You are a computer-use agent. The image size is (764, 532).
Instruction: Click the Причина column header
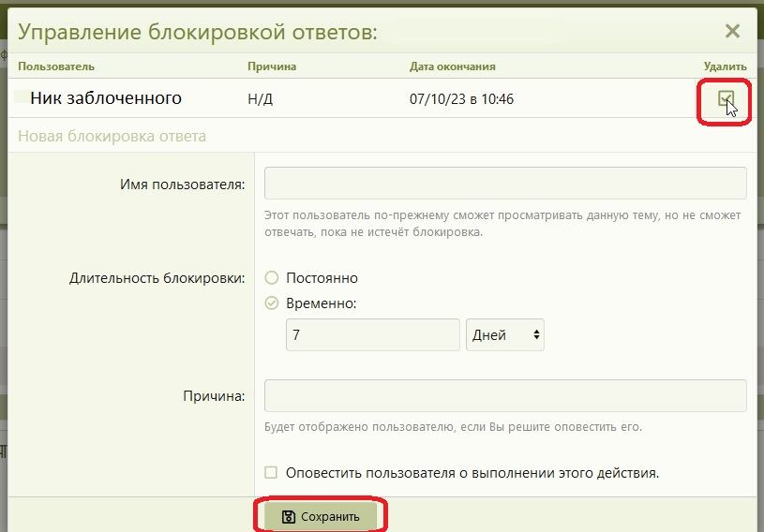tap(272, 66)
